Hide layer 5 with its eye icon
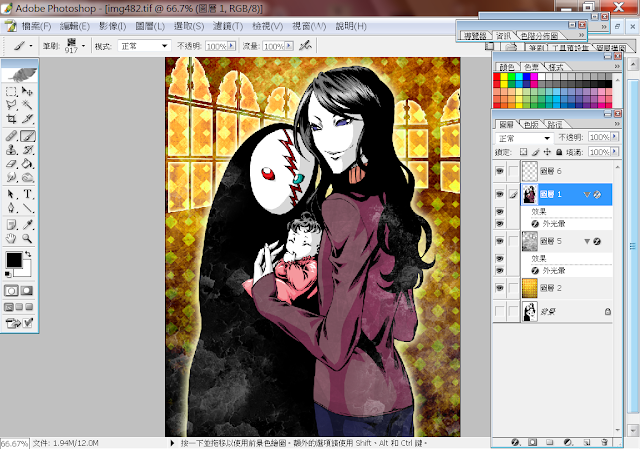Image resolution: width=640 pixels, height=449 pixels. pos(500,241)
